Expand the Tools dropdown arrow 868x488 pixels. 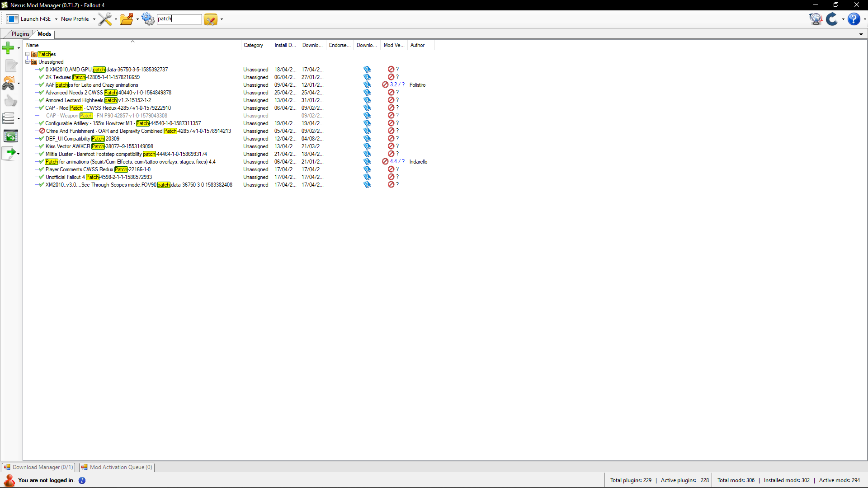click(x=116, y=19)
